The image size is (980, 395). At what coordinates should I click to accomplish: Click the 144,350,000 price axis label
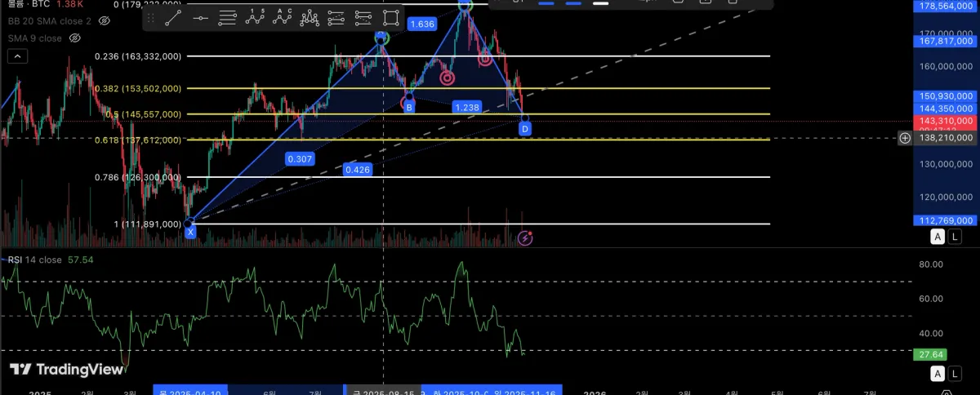(x=946, y=108)
